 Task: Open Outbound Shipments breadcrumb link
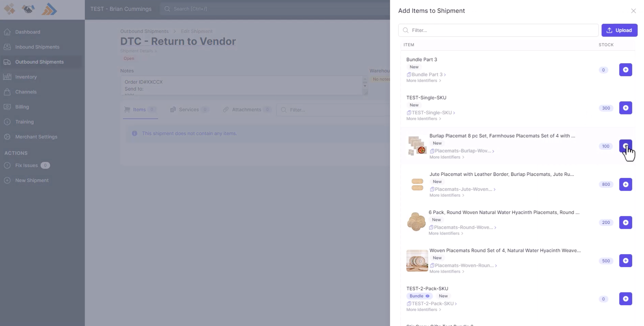tap(144, 31)
